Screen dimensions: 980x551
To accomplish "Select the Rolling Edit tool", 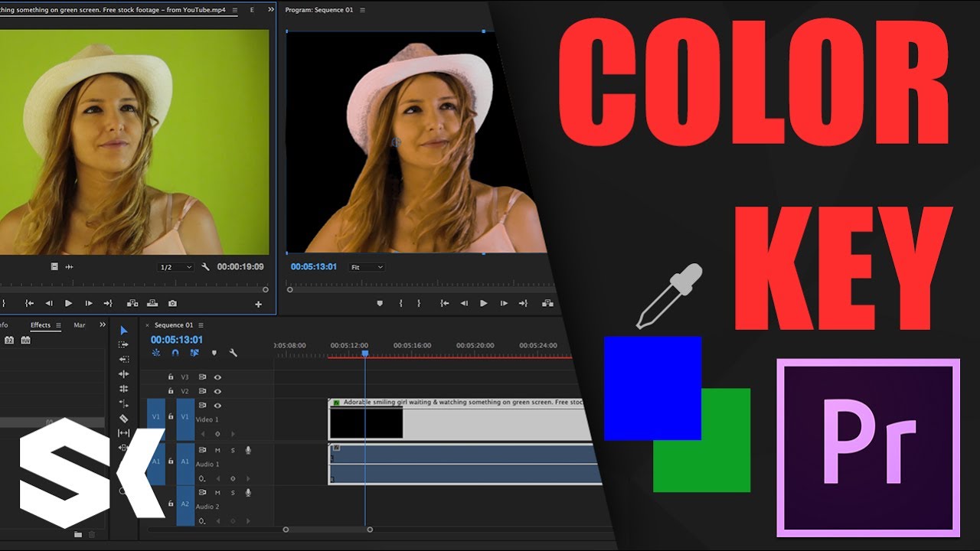I will 124,389.
